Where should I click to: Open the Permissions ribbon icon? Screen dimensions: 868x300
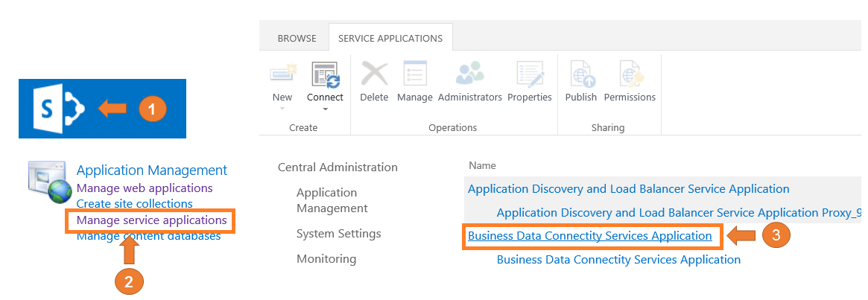[x=630, y=74]
